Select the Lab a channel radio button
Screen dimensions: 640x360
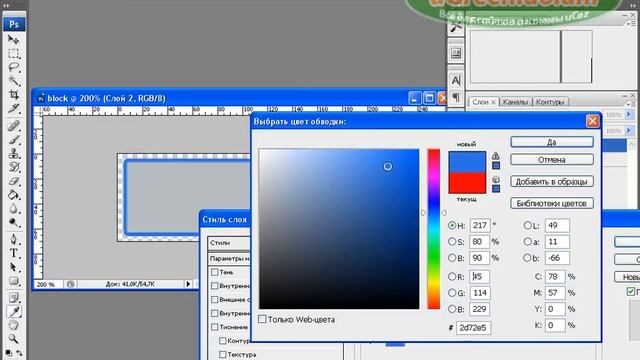click(527, 242)
